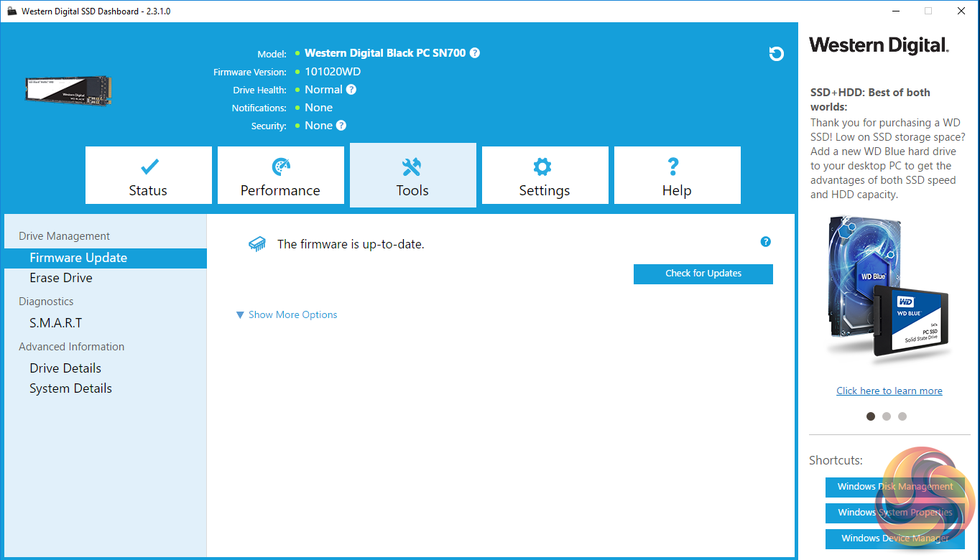Open the Settings tab
Viewport: 980px width, 560px height.
[545, 176]
